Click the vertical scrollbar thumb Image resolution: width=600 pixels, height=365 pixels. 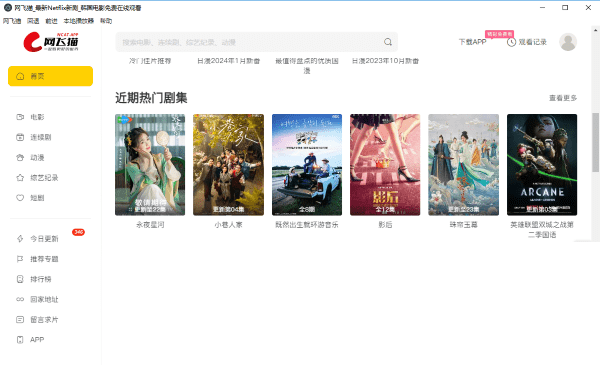tap(595, 142)
